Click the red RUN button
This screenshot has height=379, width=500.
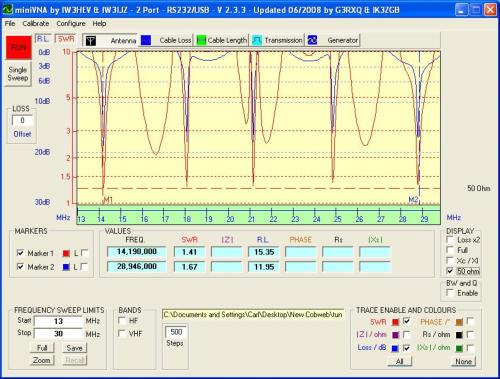[x=18, y=47]
